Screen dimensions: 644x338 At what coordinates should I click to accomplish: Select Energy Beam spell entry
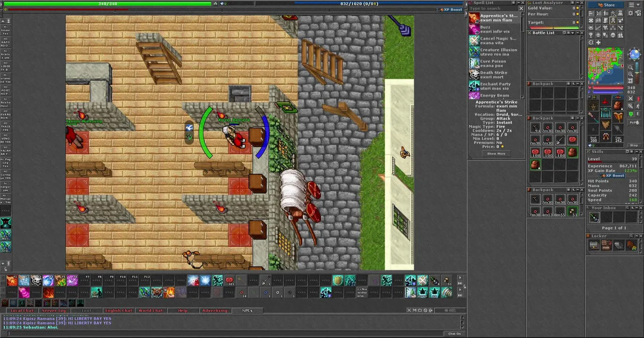(495, 95)
